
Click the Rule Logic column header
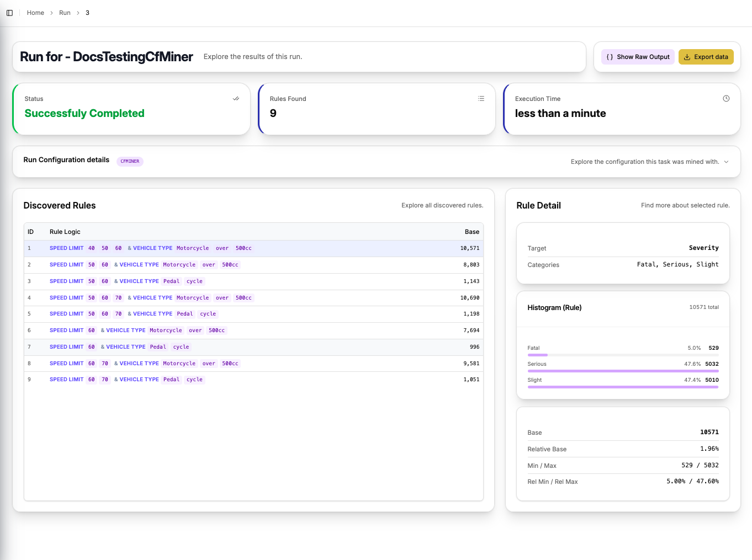[x=65, y=232]
